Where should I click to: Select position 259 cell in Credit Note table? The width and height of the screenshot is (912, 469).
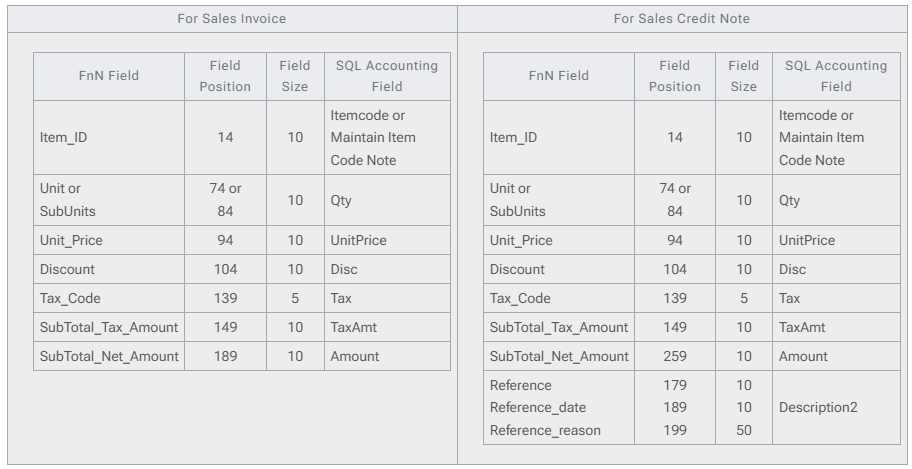pos(676,356)
